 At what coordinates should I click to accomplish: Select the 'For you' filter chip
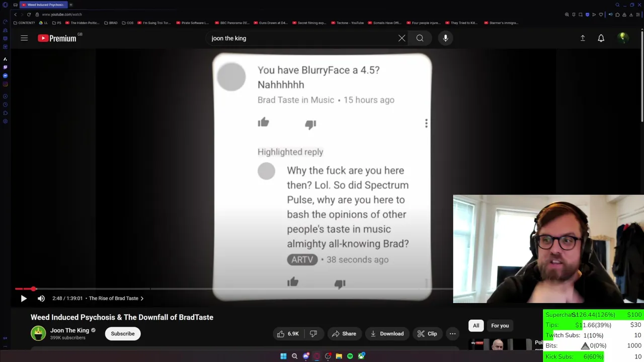[x=500, y=326]
